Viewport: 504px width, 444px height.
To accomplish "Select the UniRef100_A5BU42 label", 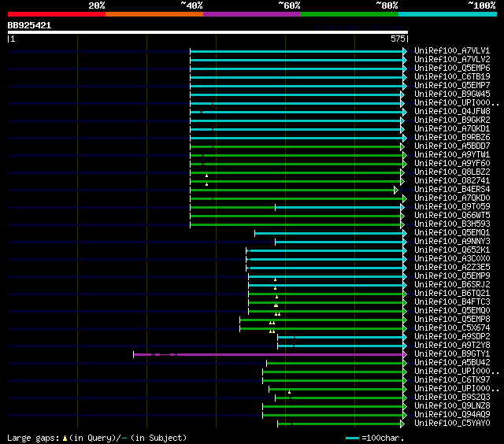I will (452, 363).
